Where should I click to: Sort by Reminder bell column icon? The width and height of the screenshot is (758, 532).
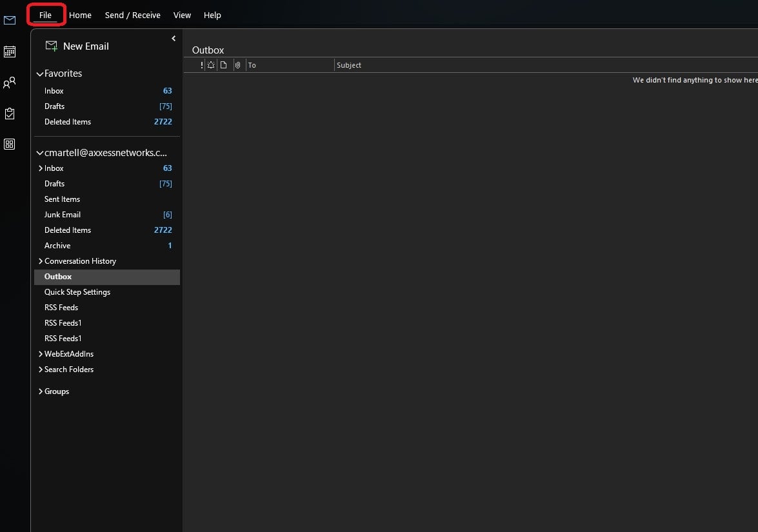click(211, 65)
